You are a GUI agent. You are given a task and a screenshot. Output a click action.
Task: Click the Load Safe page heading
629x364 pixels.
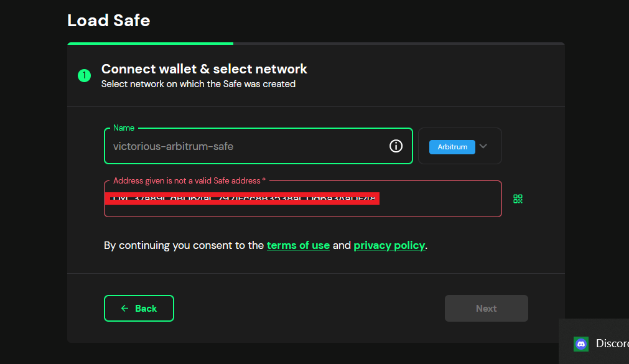tap(108, 21)
